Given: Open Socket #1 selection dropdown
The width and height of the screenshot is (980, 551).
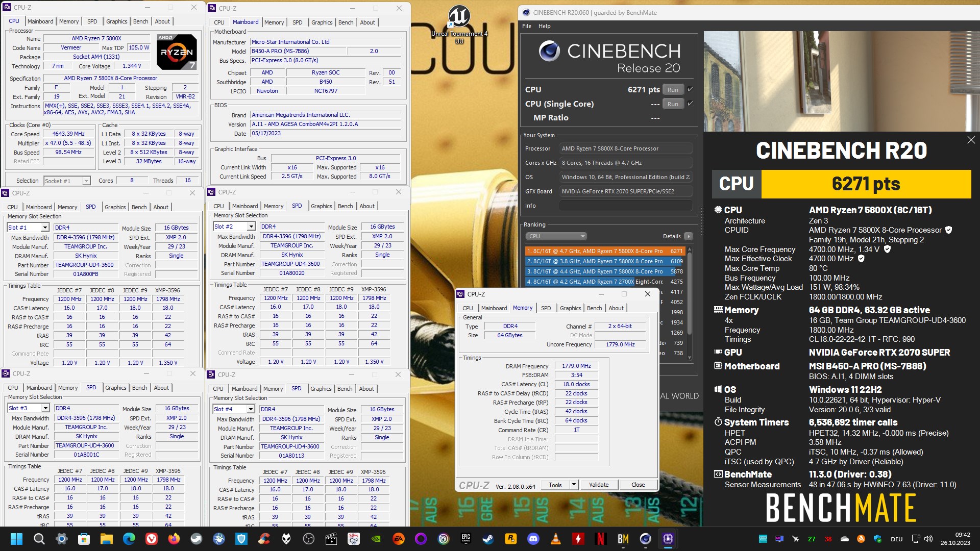Looking at the screenshot, I should [x=67, y=181].
